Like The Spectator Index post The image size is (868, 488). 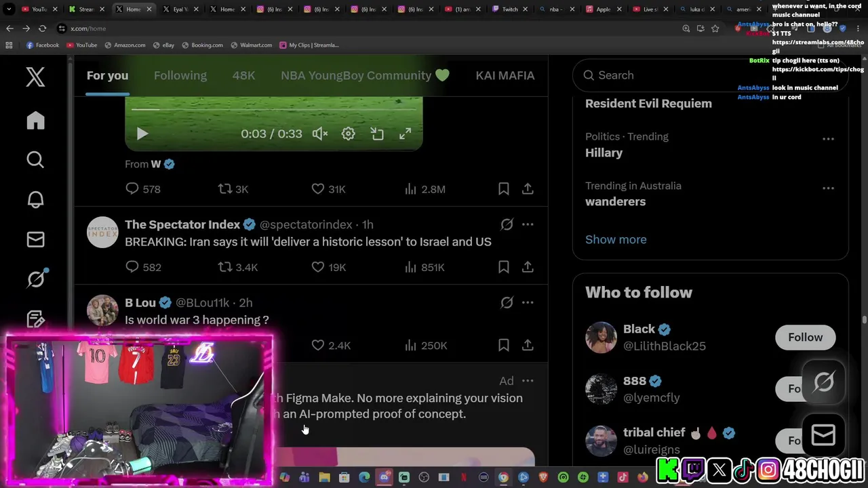pyautogui.click(x=328, y=267)
